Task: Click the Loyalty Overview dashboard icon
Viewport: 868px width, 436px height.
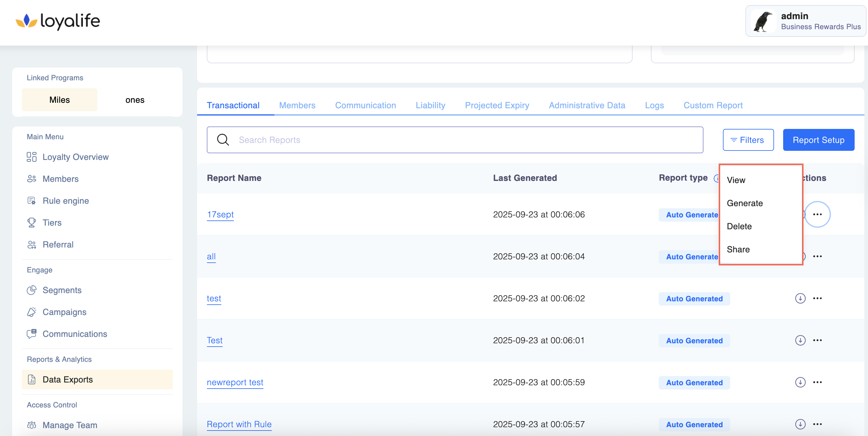Action: 31,157
